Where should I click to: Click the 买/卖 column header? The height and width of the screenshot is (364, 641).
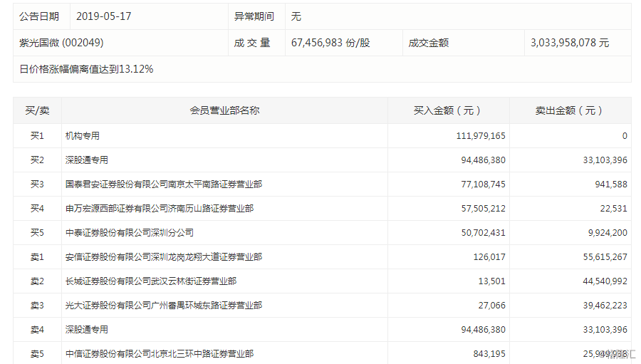(x=37, y=110)
